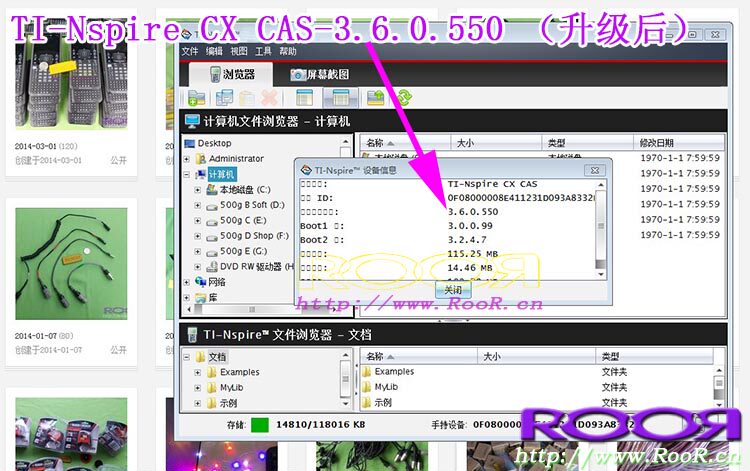The height and width of the screenshot is (471, 750).
Task: Sort computer files by 名称 column
Action: coord(405,143)
